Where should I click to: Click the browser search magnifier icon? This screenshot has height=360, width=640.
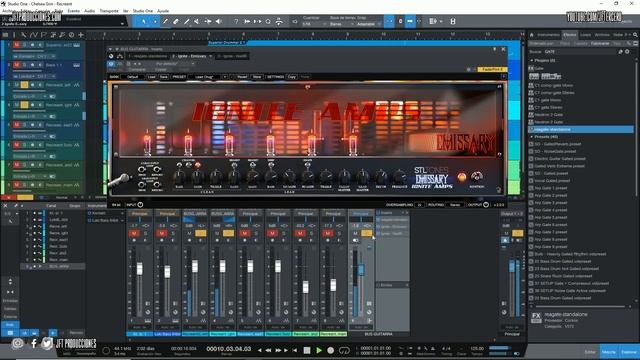635,35
